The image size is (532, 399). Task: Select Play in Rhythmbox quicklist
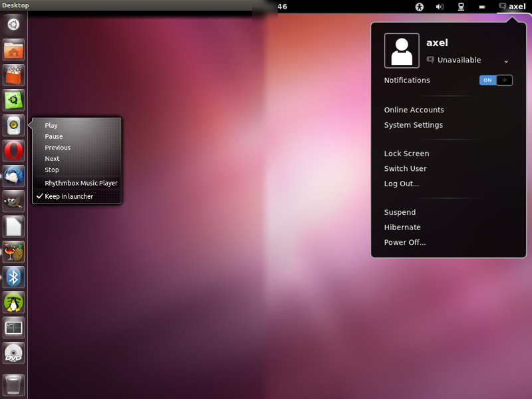(x=51, y=125)
